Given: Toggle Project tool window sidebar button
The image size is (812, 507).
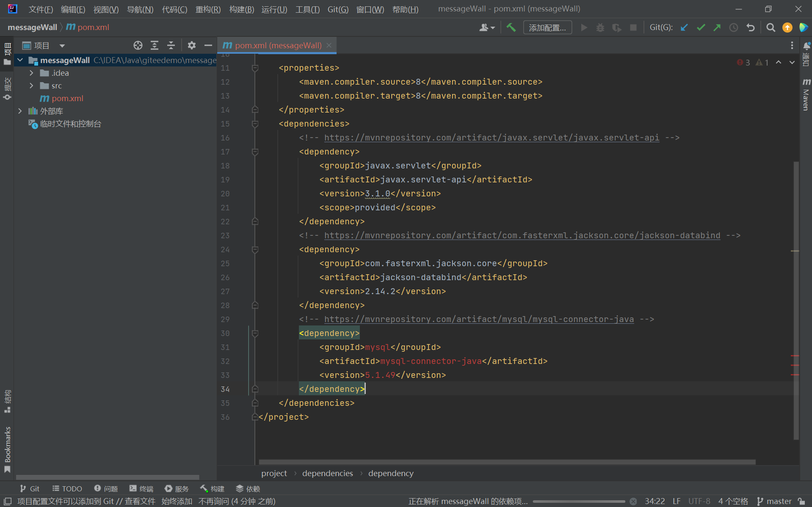Looking at the screenshot, I should [7, 53].
